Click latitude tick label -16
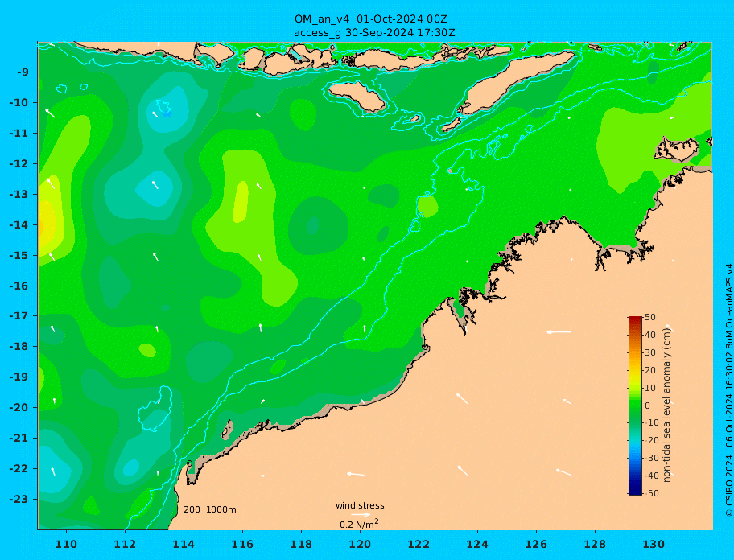This screenshot has height=560, width=734. (19, 286)
